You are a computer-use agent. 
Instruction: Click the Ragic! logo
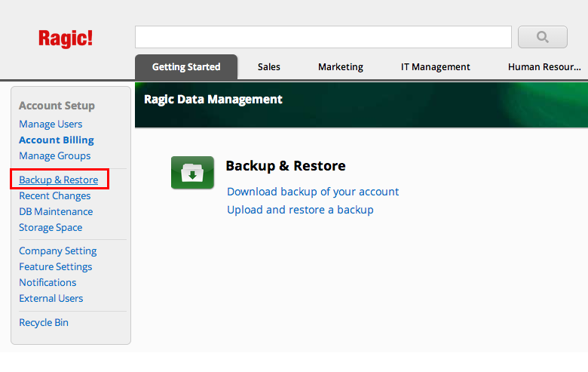click(66, 38)
